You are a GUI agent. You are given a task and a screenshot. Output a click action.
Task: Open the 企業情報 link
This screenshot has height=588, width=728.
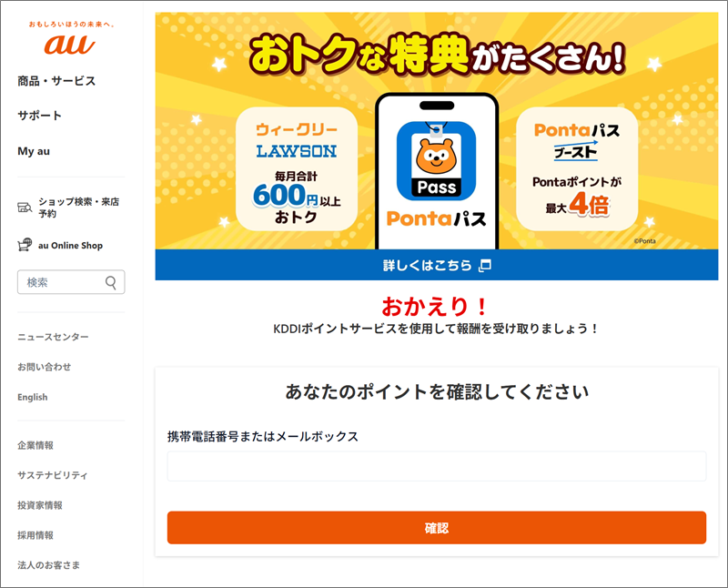pos(35,445)
